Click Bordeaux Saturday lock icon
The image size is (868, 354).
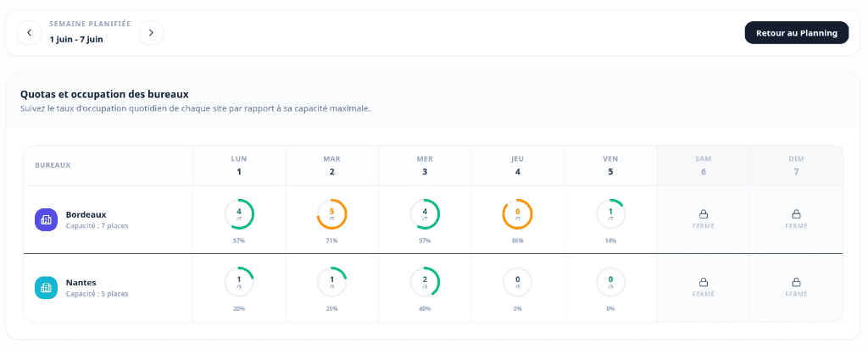click(x=703, y=214)
